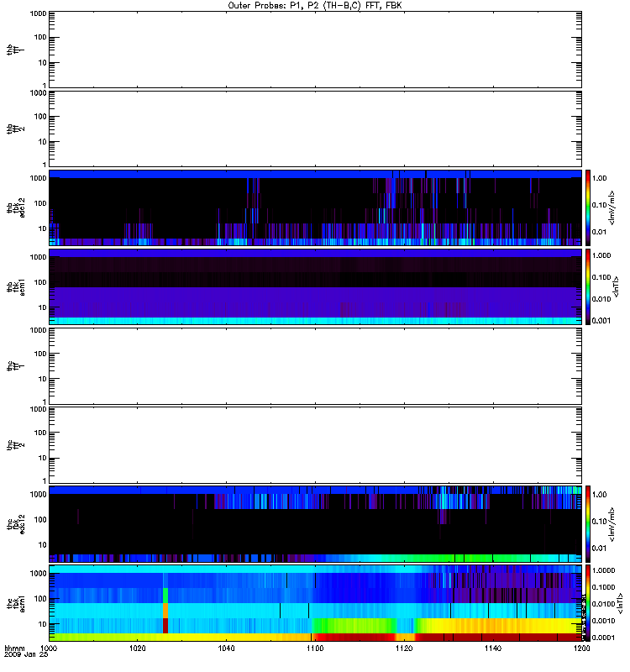Image resolution: width=630 pixels, height=672 pixels.
Task: Click the plot title 'Outer Probes: P1, P2 (TH-B,C) FFT, FBK'
Action: click(315, 6)
